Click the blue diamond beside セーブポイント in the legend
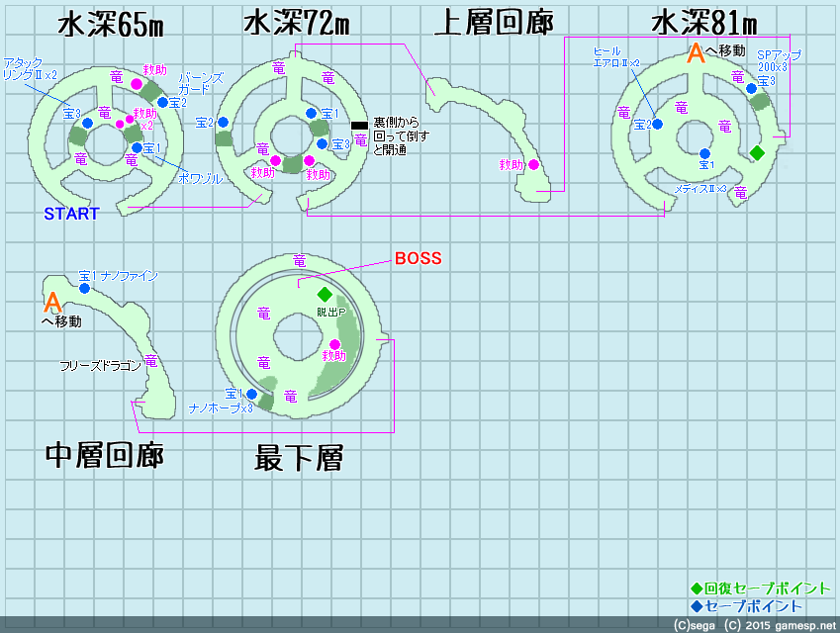The image size is (840, 633). [697, 606]
